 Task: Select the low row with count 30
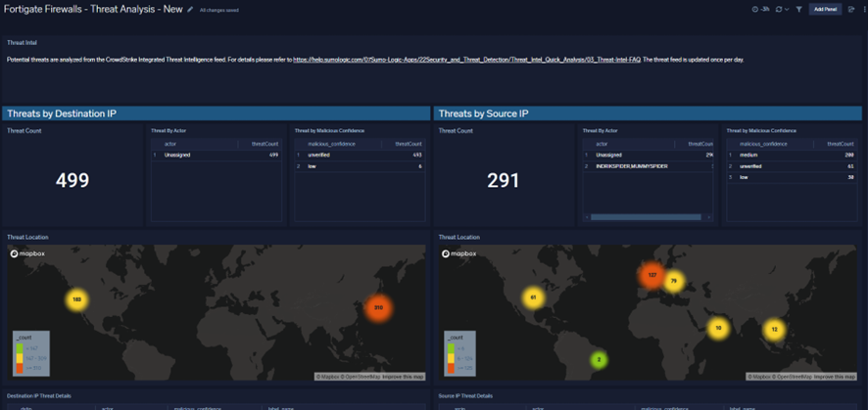(x=793, y=177)
